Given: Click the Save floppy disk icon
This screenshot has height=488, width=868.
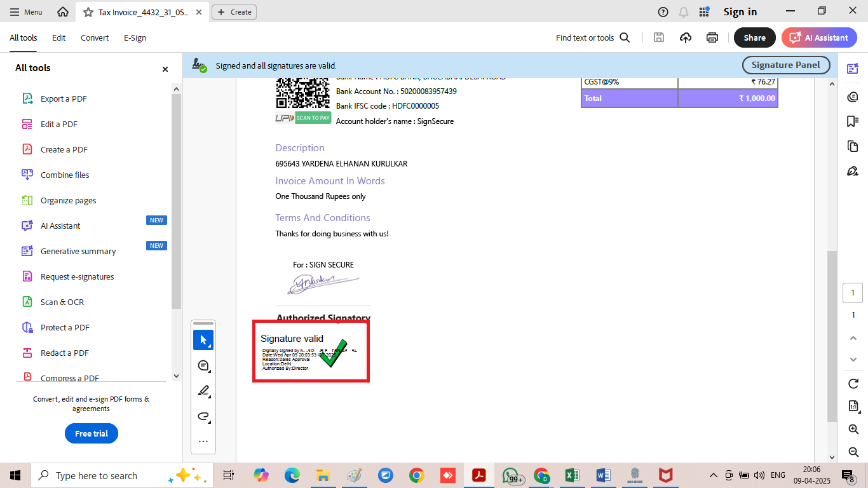Looking at the screenshot, I should [x=659, y=37].
